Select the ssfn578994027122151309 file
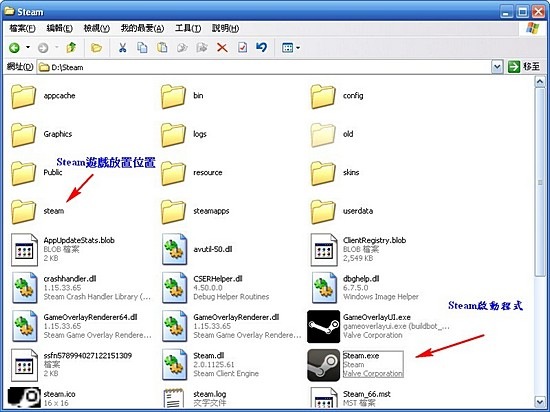The image size is (550, 412). pyautogui.click(x=72, y=365)
